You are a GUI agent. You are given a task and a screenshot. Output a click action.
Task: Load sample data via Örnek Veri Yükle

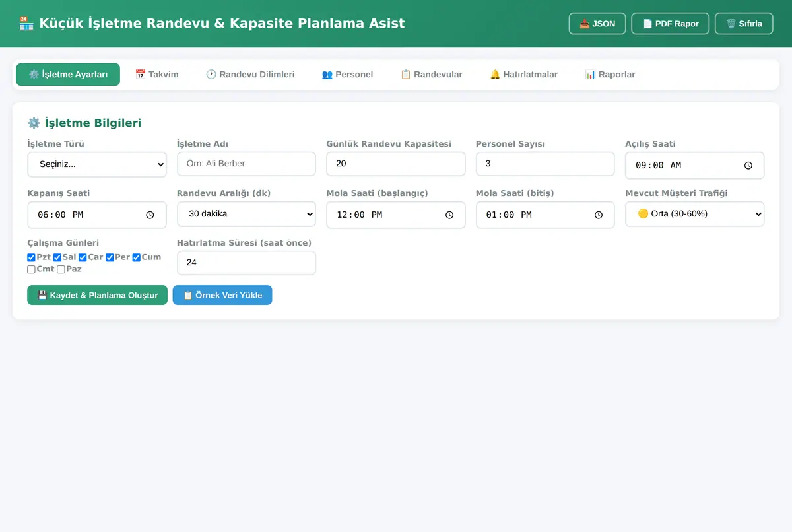coord(222,295)
